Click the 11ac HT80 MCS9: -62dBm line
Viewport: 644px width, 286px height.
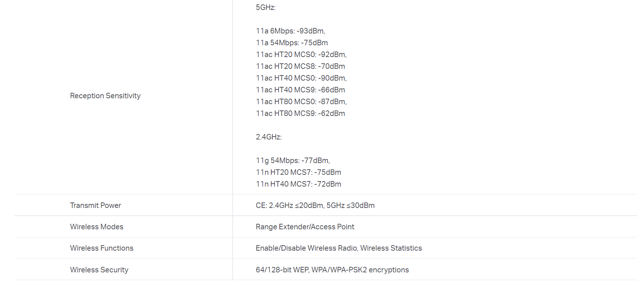coord(300,113)
